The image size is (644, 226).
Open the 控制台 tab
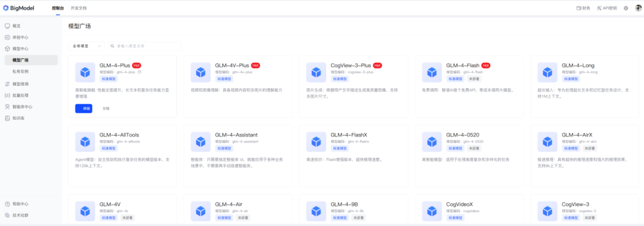click(58, 8)
